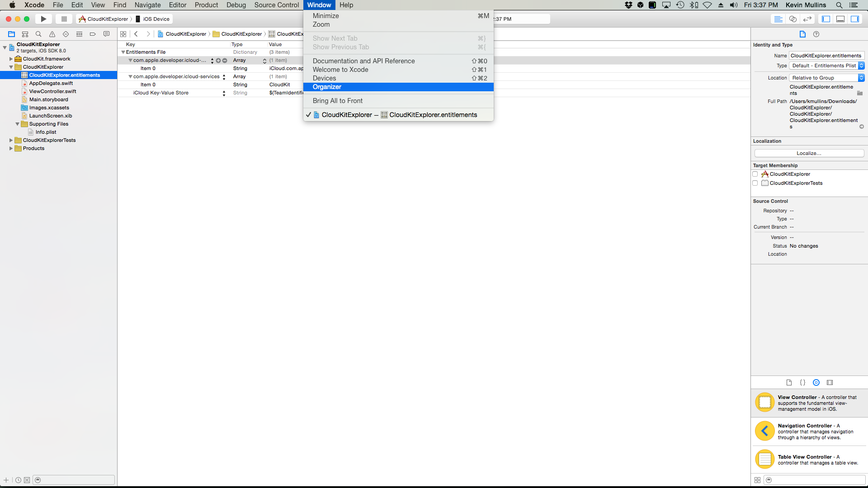Go forward in editor history
Viewport: 868px width, 488px height.
tap(148, 34)
